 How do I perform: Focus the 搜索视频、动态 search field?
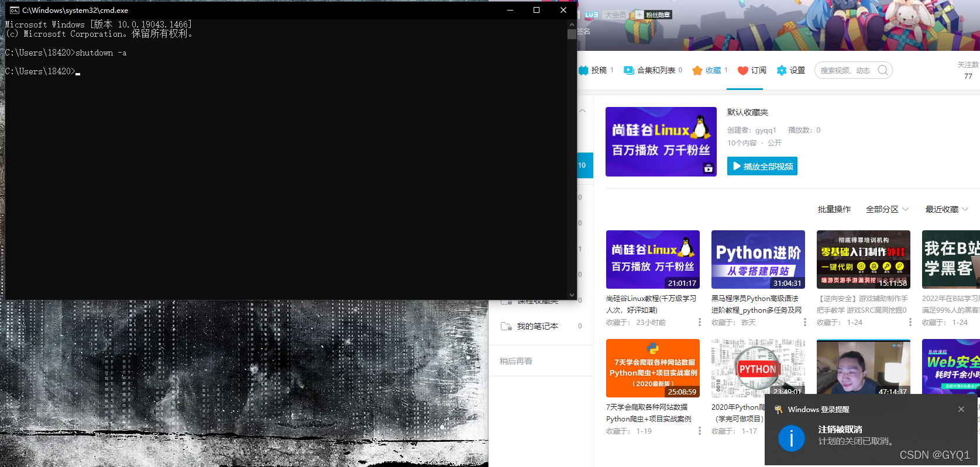pyautogui.click(x=853, y=70)
